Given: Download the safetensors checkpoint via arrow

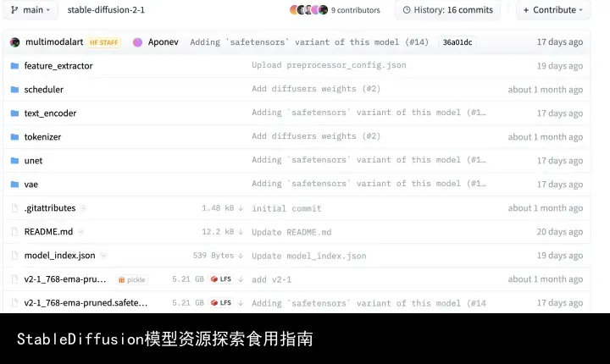Looking at the screenshot, I should tap(241, 303).
